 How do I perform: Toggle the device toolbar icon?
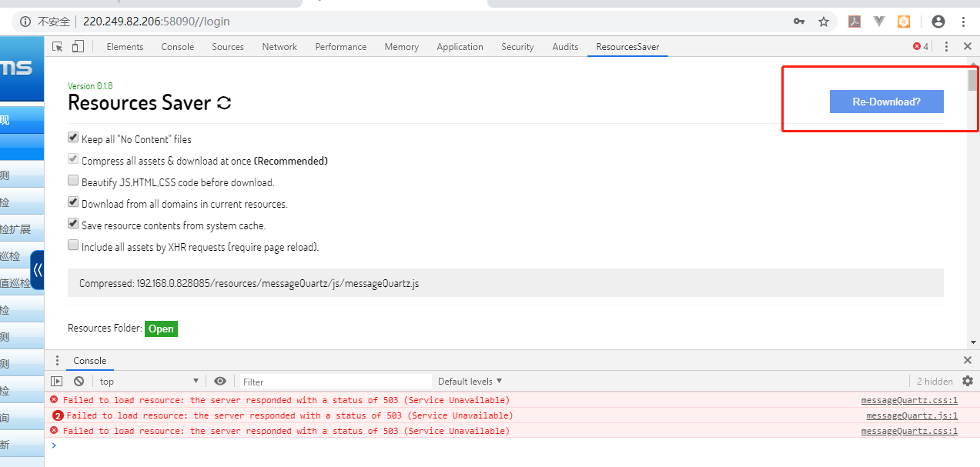[x=78, y=47]
